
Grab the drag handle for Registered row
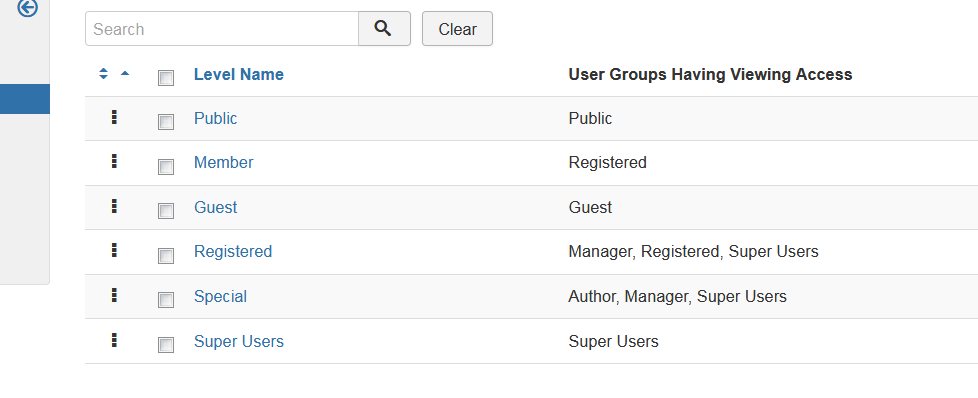tap(114, 250)
